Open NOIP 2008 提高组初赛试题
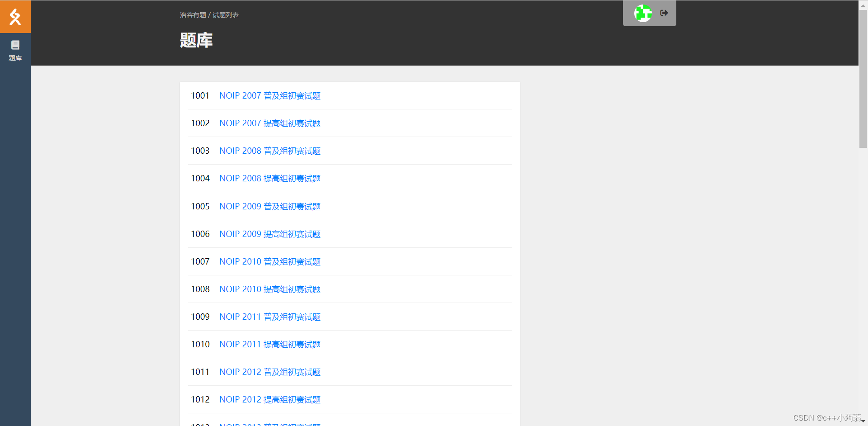 [270, 179]
